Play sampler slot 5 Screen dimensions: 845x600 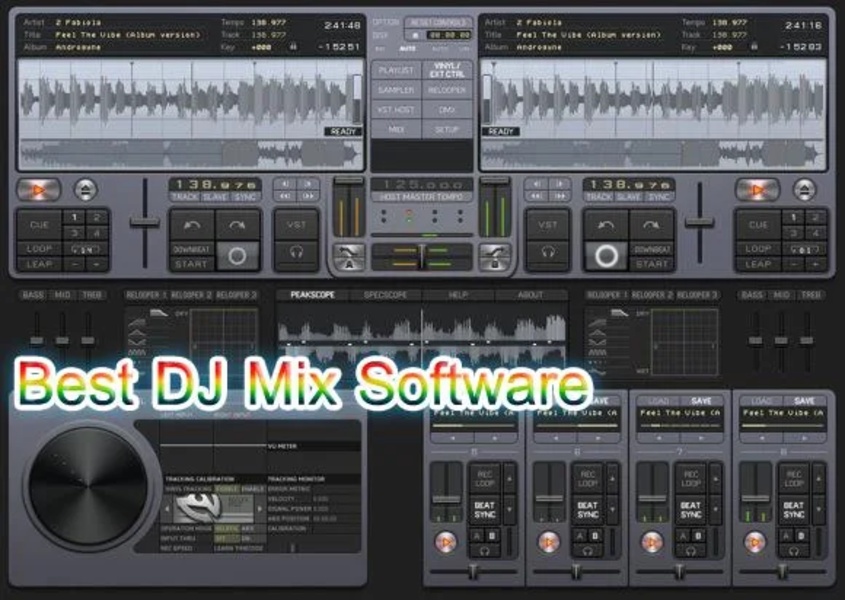445,542
